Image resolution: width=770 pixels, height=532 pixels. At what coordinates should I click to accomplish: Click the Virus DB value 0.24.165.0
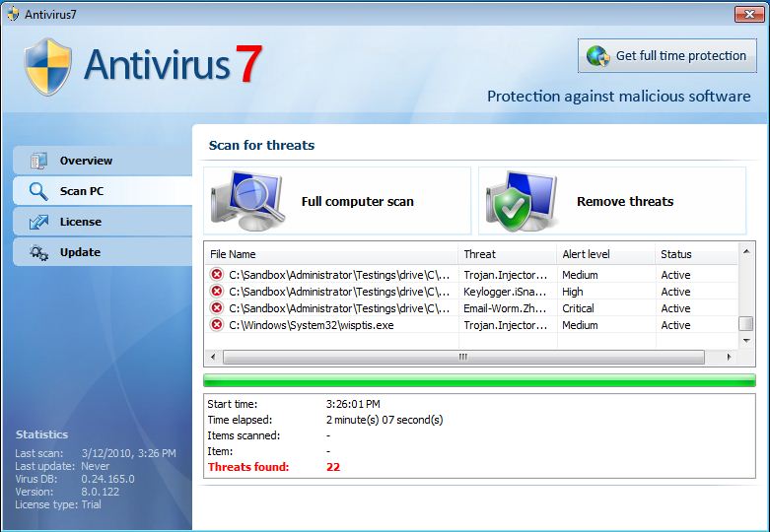pos(107,479)
